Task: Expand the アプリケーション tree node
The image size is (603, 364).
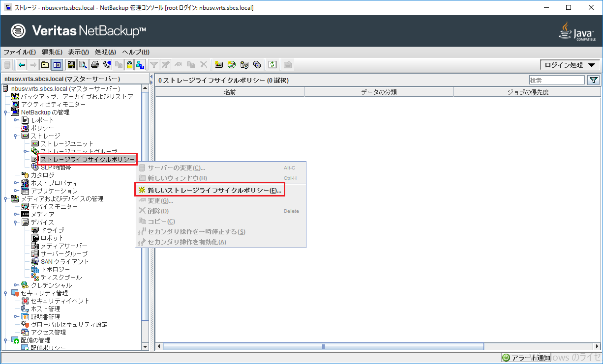Action: 16,191
